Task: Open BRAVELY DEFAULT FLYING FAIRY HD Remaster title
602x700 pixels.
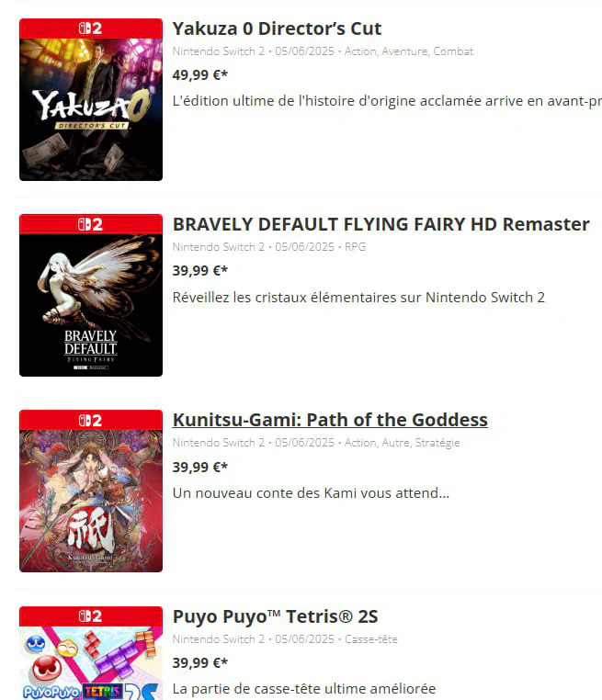Action: click(381, 224)
